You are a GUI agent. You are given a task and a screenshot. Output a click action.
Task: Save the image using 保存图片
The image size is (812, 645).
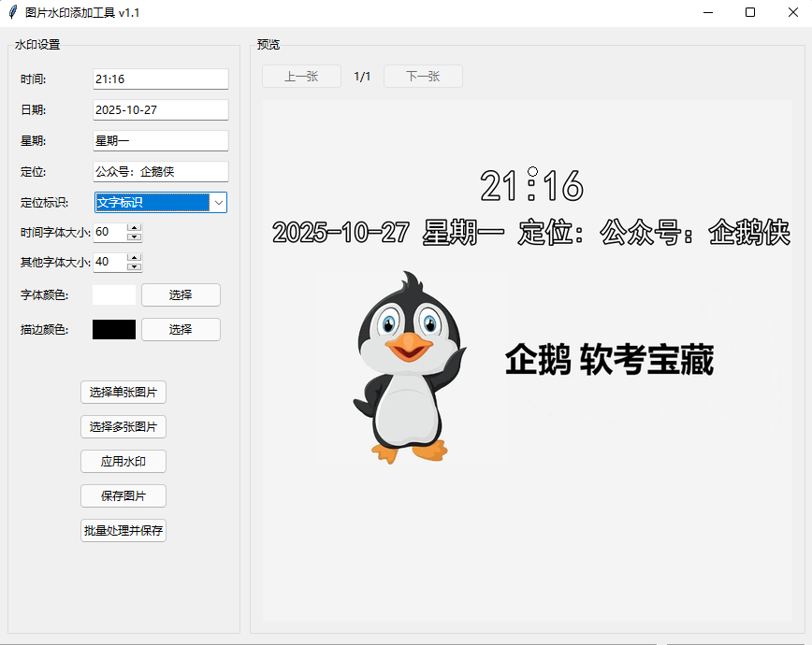point(123,495)
